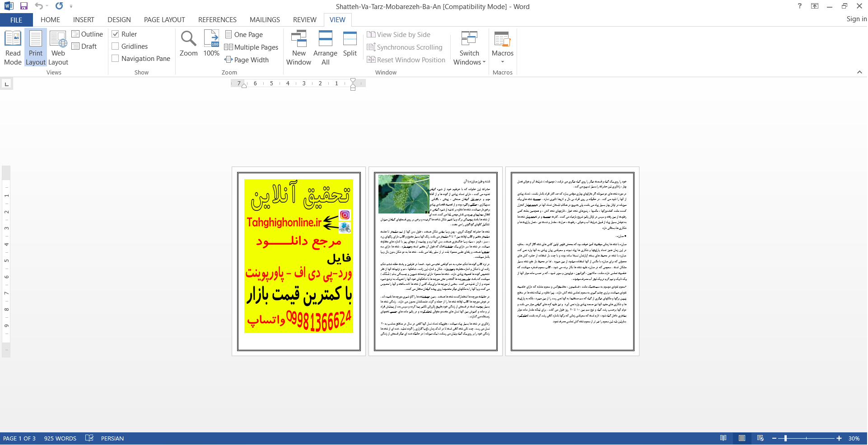The width and height of the screenshot is (868, 445).
Task: Click the vertical ruler
Action: [6, 261]
